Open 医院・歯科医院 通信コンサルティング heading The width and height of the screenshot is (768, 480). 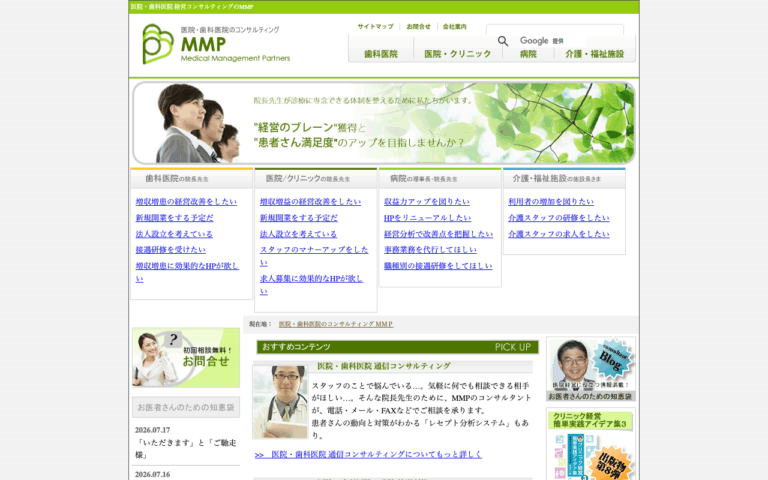pos(384,366)
